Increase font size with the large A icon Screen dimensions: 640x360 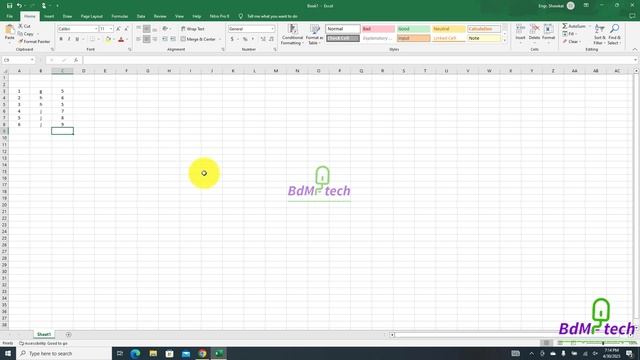point(118,29)
